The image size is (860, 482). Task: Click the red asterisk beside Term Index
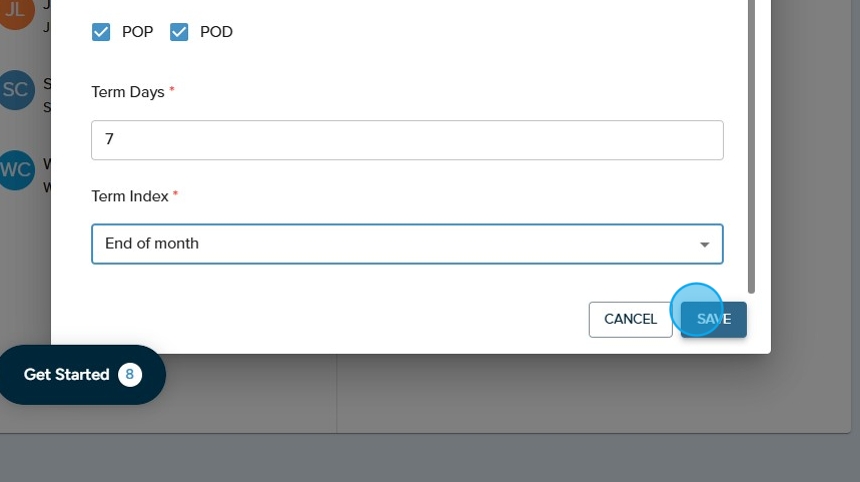click(x=176, y=195)
